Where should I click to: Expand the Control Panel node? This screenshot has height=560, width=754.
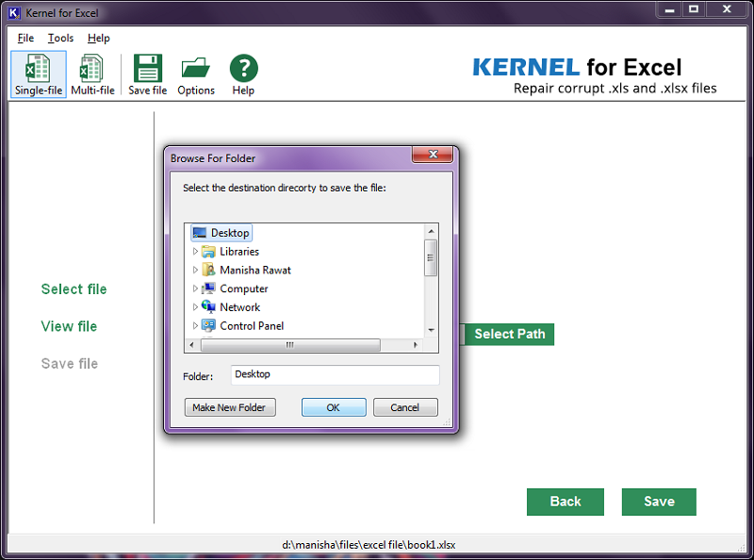(195, 325)
